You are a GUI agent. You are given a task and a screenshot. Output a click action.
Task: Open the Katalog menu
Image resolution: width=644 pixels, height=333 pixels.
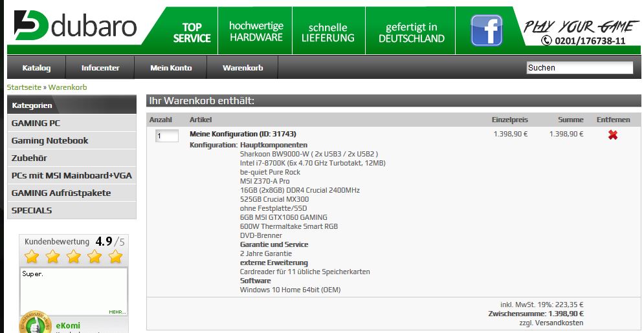(36, 68)
